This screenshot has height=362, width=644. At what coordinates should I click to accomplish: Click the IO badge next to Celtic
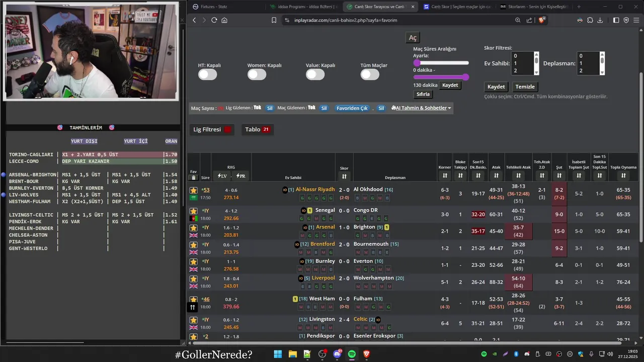tap(378, 319)
